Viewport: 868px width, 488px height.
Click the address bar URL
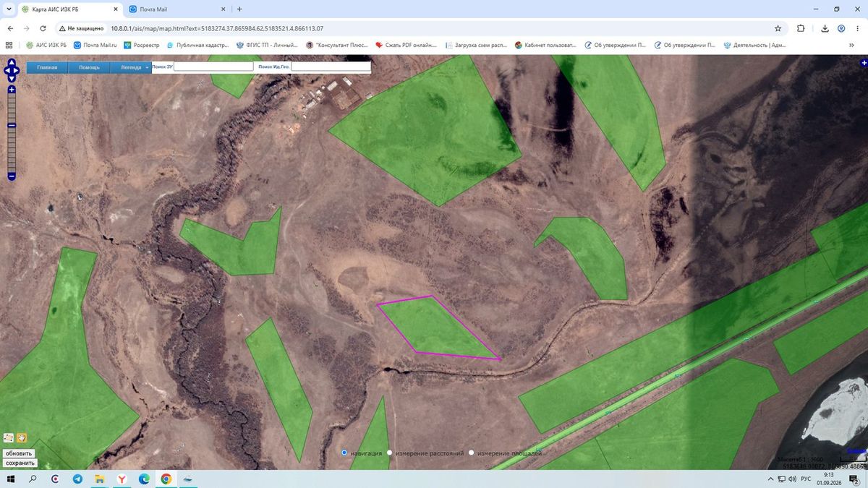tap(217, 28)
